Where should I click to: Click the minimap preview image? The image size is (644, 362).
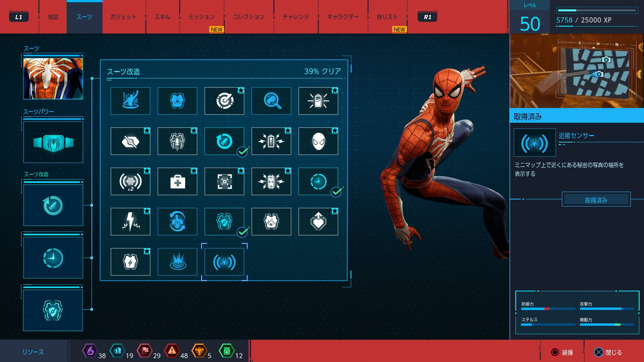tap(577, 71)
